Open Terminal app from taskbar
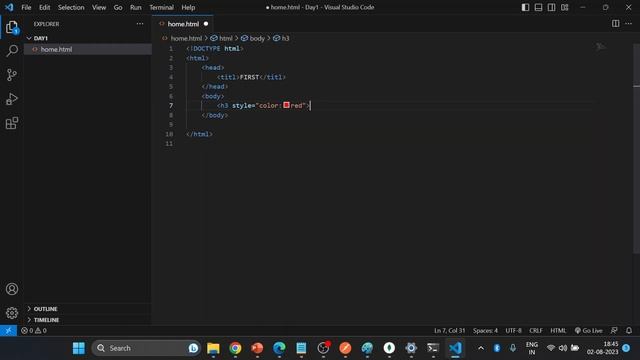640x360 pixels. 433,348
